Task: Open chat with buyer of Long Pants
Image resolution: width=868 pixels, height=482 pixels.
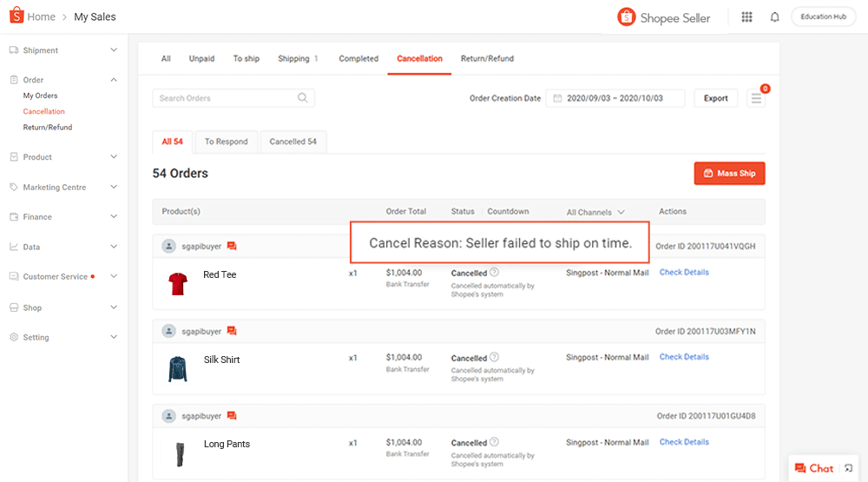Action: (232, 416)
